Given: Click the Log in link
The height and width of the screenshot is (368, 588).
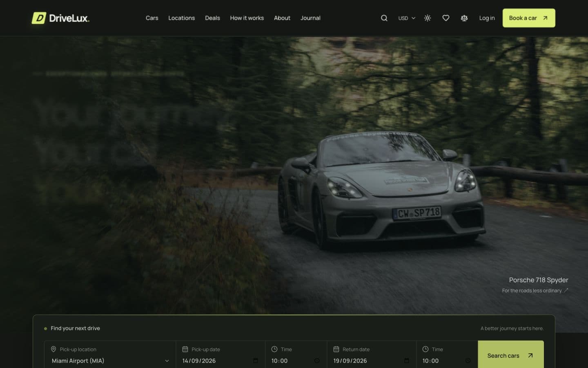Looking at the screenshot, I should (x=487, y=18).
